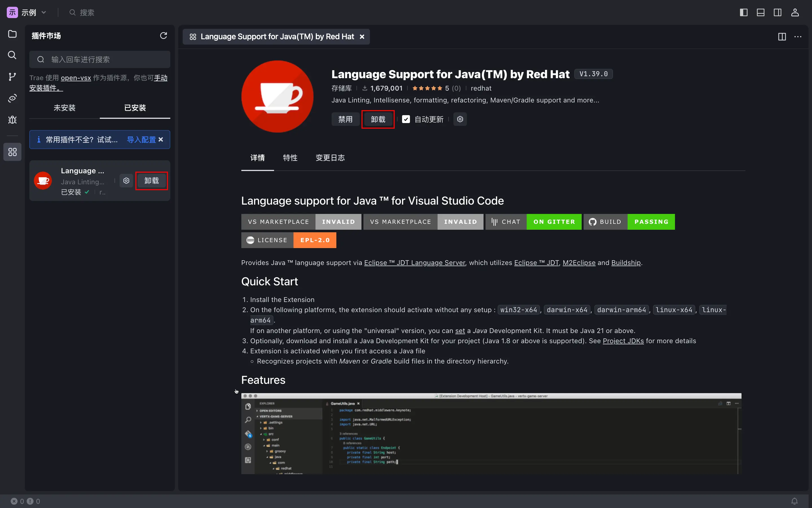Click the first VS Marketplace Invalid badge

pyautogui.click(x=301, y=222)
